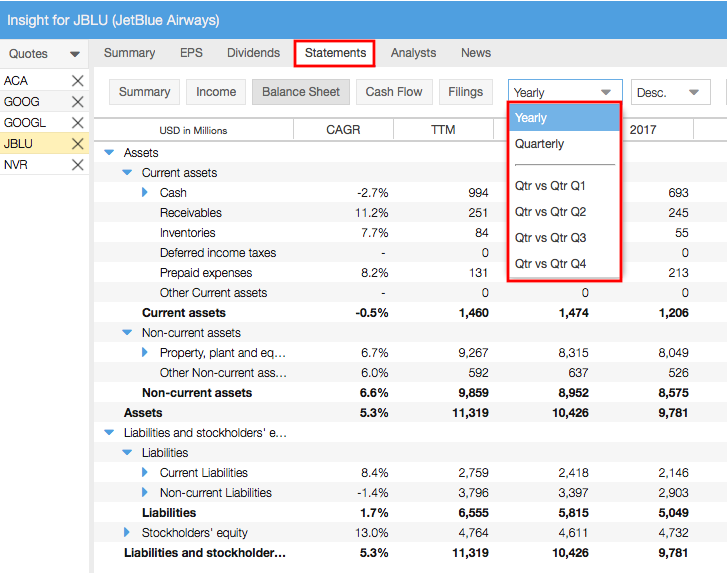Select Qtr vs Qtr Q3 option
This screenshot has width=727, height=573.
564,237
